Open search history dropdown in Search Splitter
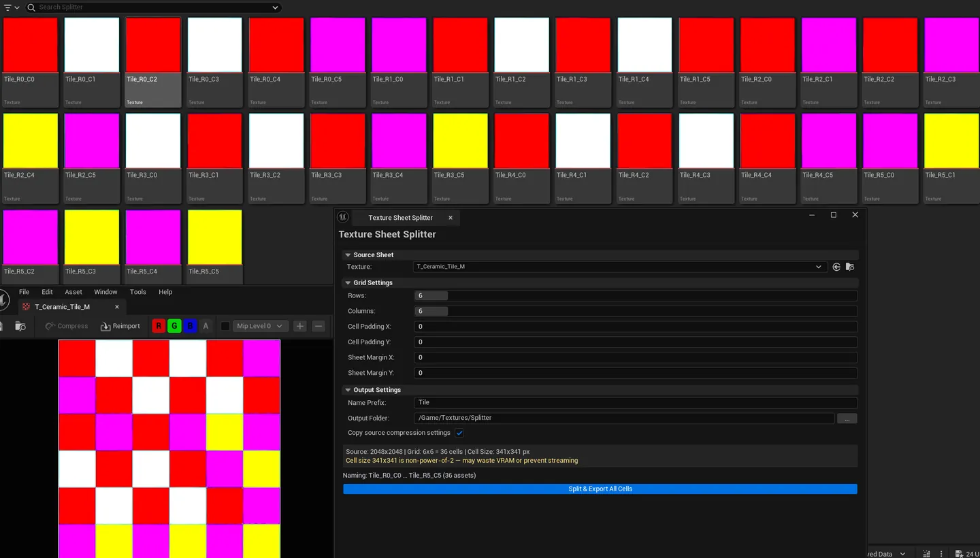The width and height of the screenshot is (980, 558). click(x=275, y=7)
